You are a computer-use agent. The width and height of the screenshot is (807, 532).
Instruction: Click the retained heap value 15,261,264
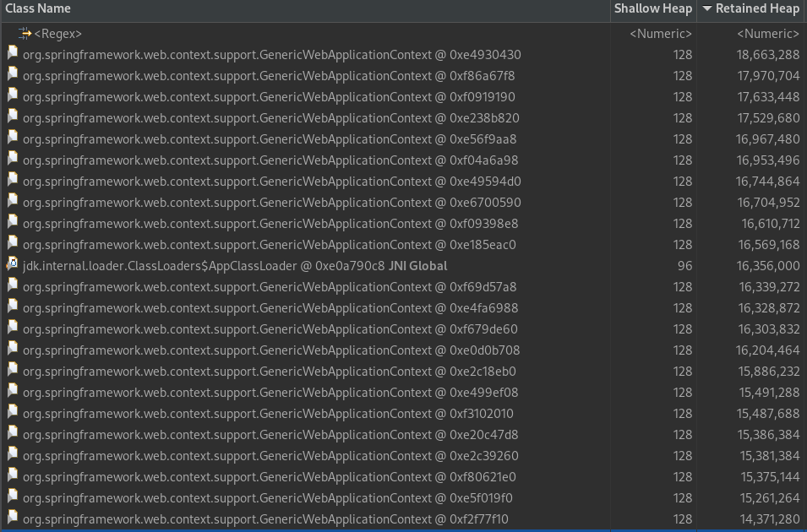click(x=770, y=497)
